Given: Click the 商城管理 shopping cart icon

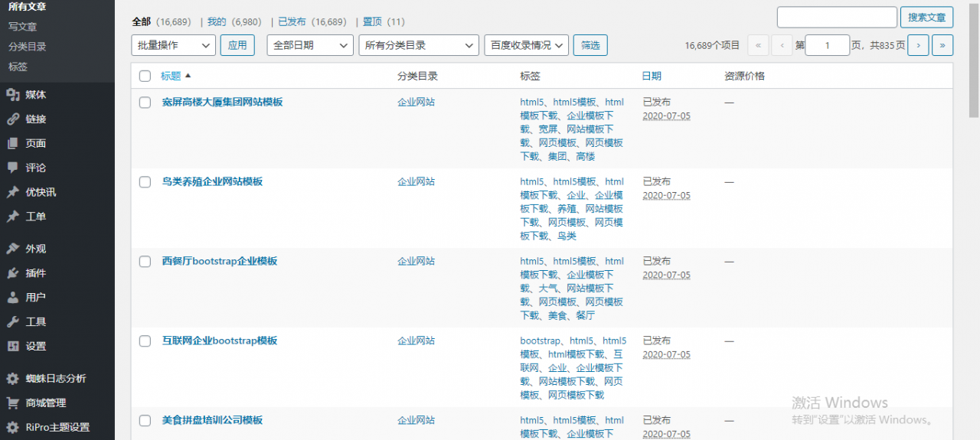Looking at the screenshot, I should (x=12, y=403).
